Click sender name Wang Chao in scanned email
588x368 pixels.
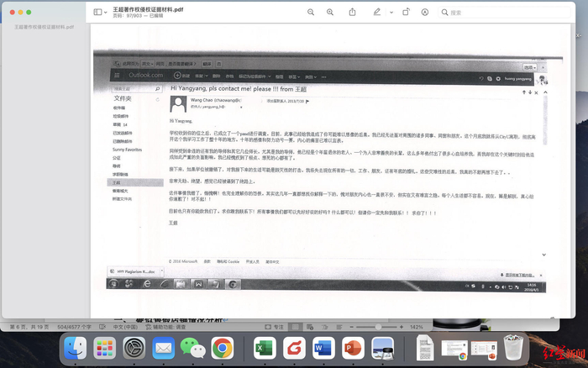pyautogui.click(x=202, y=100)
